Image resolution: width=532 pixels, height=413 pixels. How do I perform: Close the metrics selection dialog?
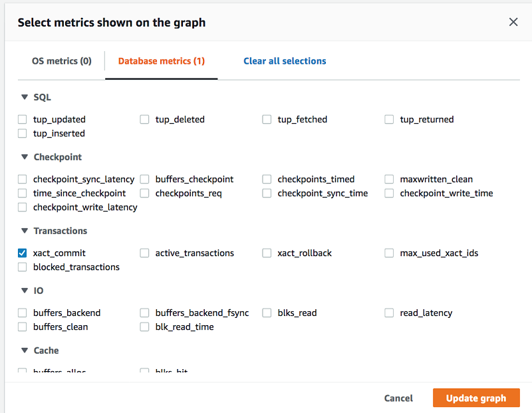(x=513, y=22)
